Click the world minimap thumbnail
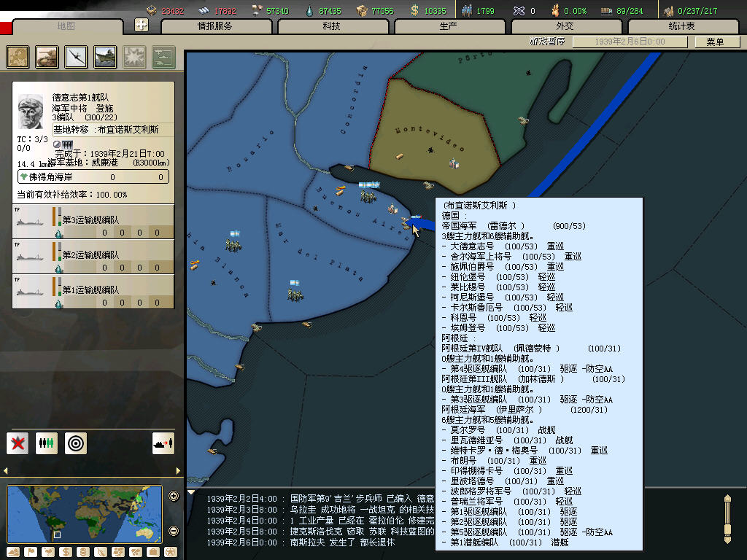This screenshot has width=747, height=560. point(84,514)
